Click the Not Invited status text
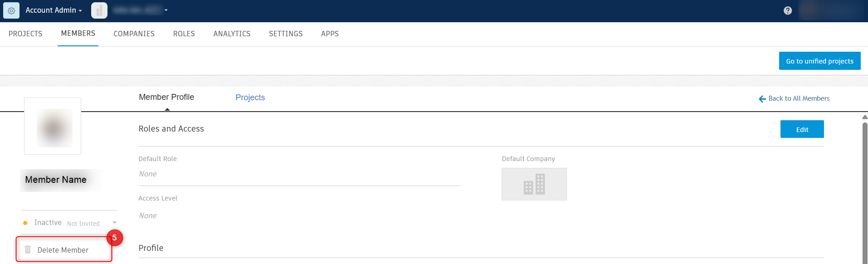 click(x=83, y=224)
